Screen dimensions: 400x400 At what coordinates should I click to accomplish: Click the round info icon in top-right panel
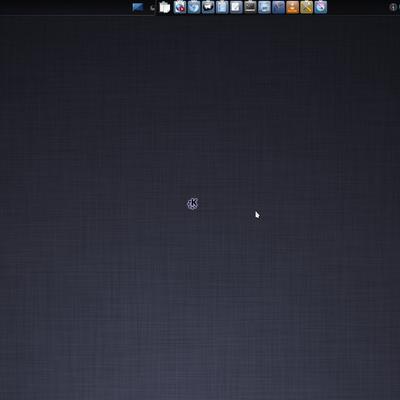tap(393, 8)
